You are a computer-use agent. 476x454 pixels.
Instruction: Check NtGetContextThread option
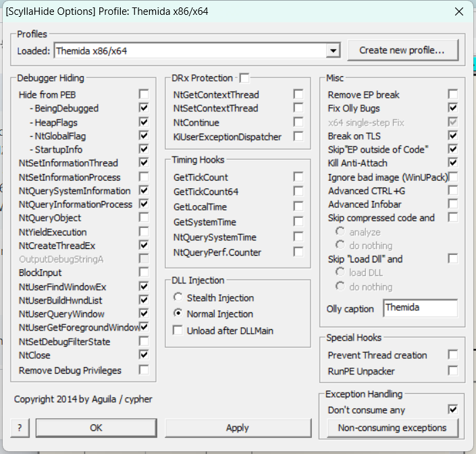tap(298, 94)
